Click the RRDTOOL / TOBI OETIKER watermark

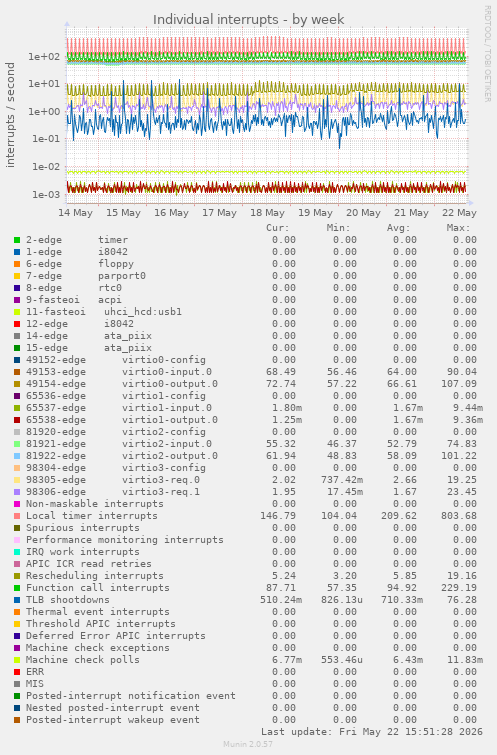click(x=487, y=53)
